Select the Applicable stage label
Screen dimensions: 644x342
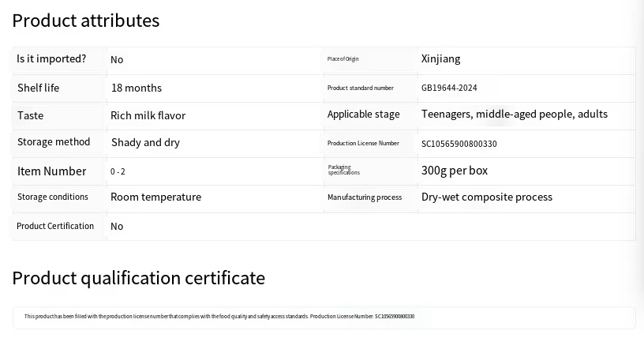pyautogui.click(x=363, y=115)
